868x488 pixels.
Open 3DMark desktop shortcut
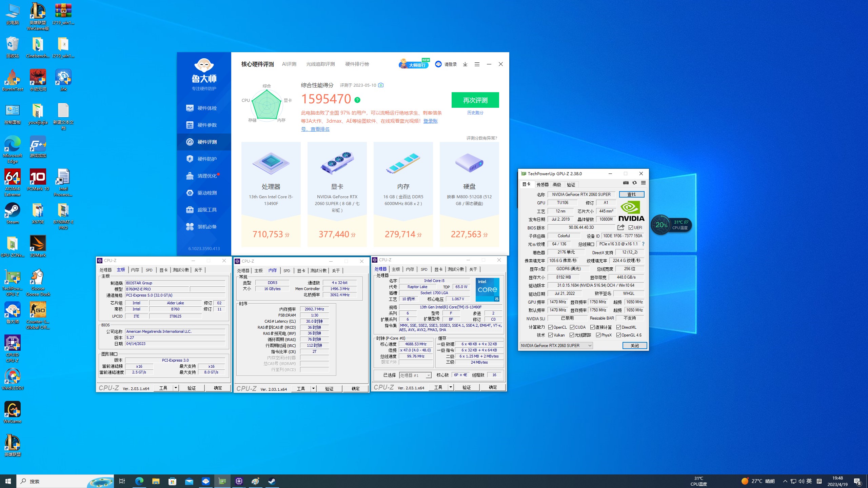point(38,246)
